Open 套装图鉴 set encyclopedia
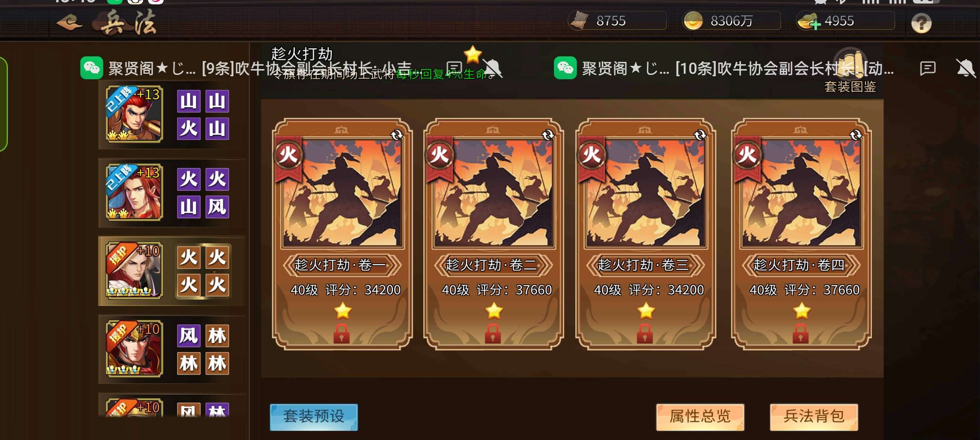The height and width of the screenshot is (440, 980). (850, 73)
